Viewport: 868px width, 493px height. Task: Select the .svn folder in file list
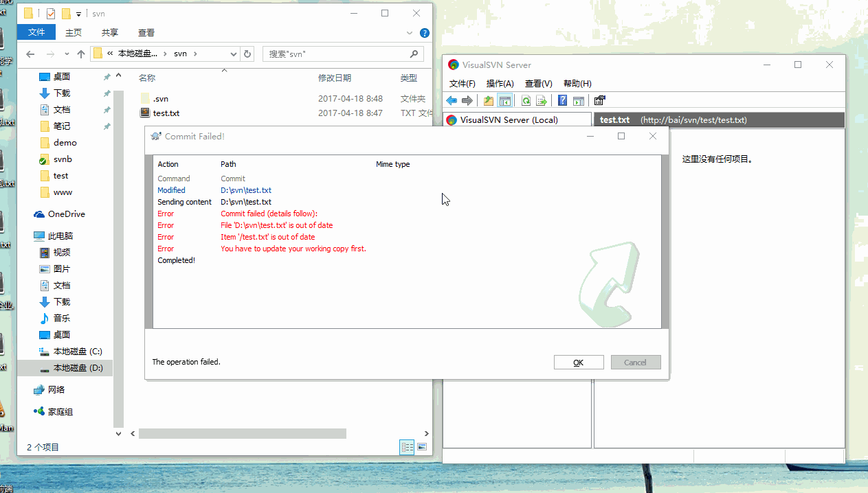(161, 99)
